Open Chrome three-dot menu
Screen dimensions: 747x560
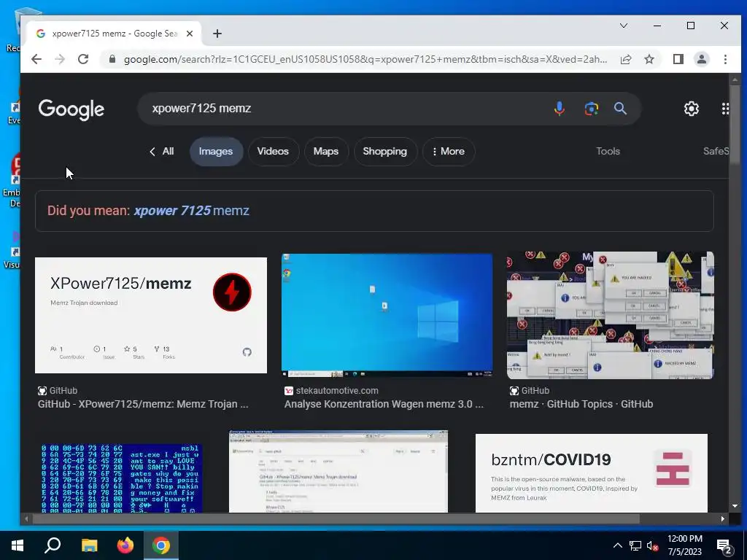click(x=725, y=59)
